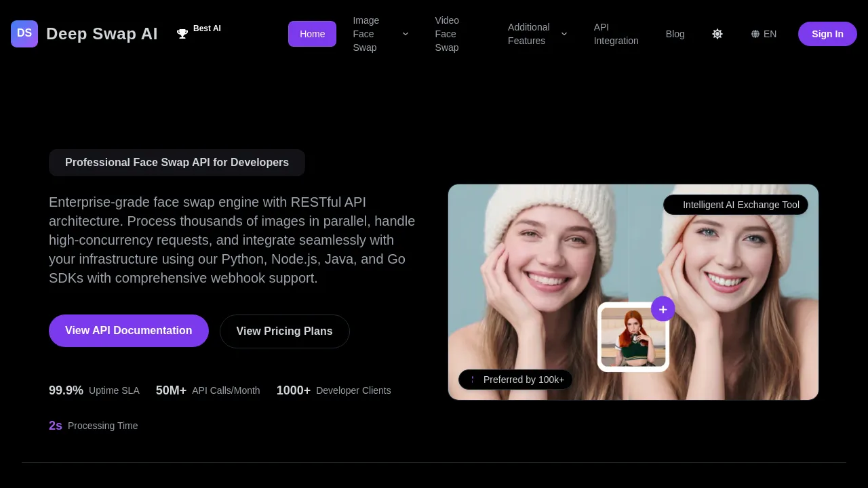Click the lightning icon in Preferred by 100k+ badge

click(x=472, y=380)
